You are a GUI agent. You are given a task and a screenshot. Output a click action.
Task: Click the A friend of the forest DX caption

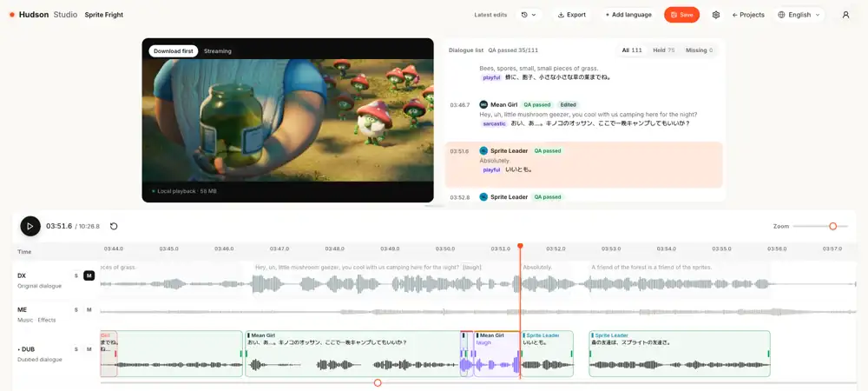tap(652, 268)
